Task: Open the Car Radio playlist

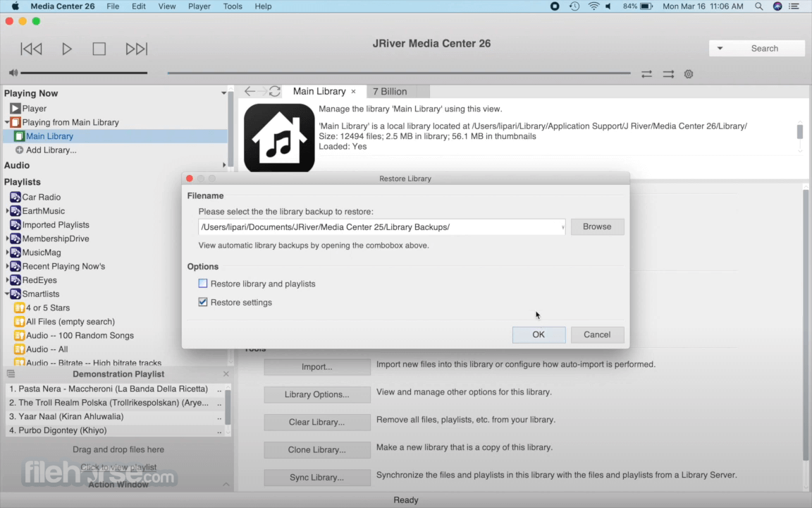Action: coord(41,197)
